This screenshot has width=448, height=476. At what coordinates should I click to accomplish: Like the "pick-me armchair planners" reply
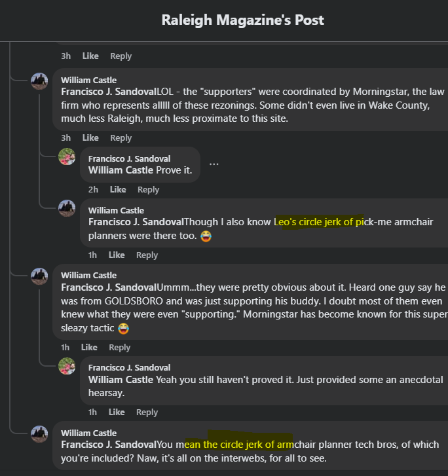coord(117,255)
